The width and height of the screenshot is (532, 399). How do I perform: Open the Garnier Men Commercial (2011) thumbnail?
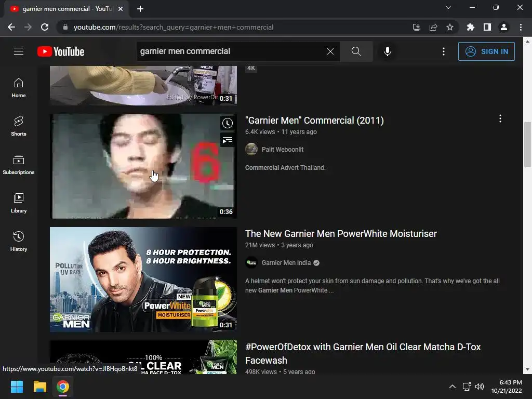click(143, 166)
